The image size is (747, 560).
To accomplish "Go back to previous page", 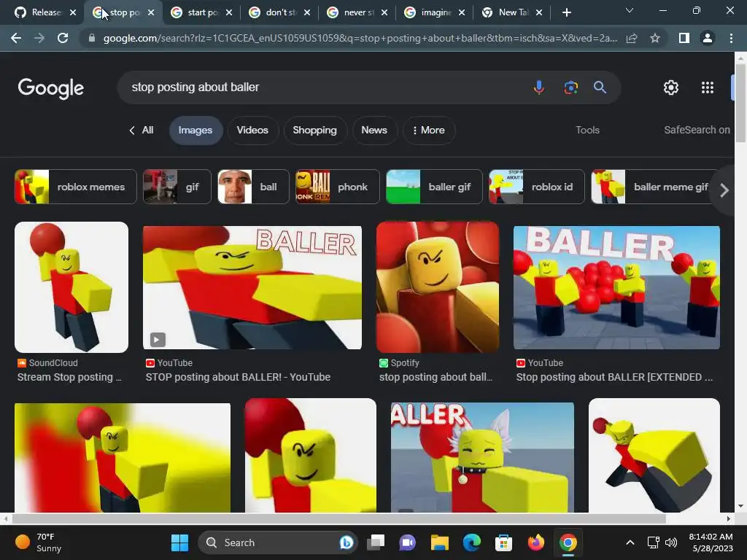I will point(16,38).
